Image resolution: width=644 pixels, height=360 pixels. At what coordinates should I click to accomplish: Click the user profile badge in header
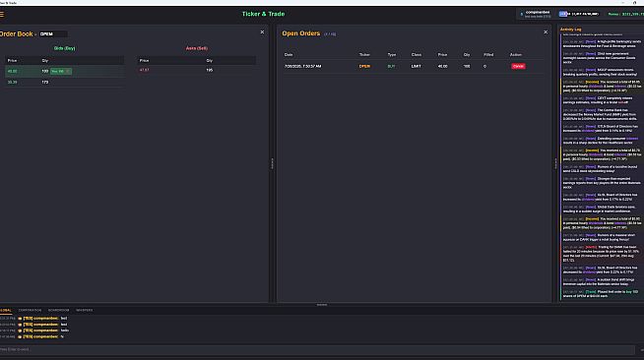point(536,14)
